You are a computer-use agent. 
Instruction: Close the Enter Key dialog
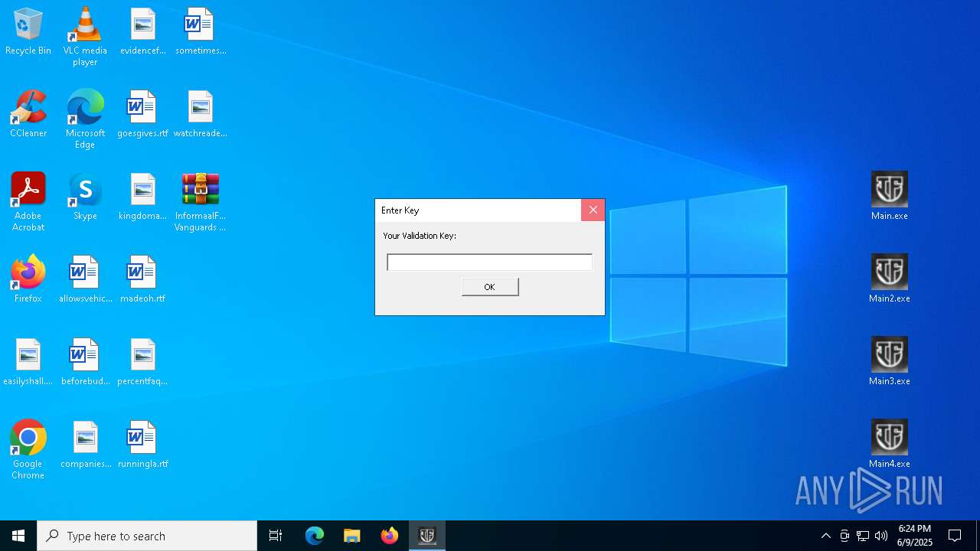(x=593, y=210)
